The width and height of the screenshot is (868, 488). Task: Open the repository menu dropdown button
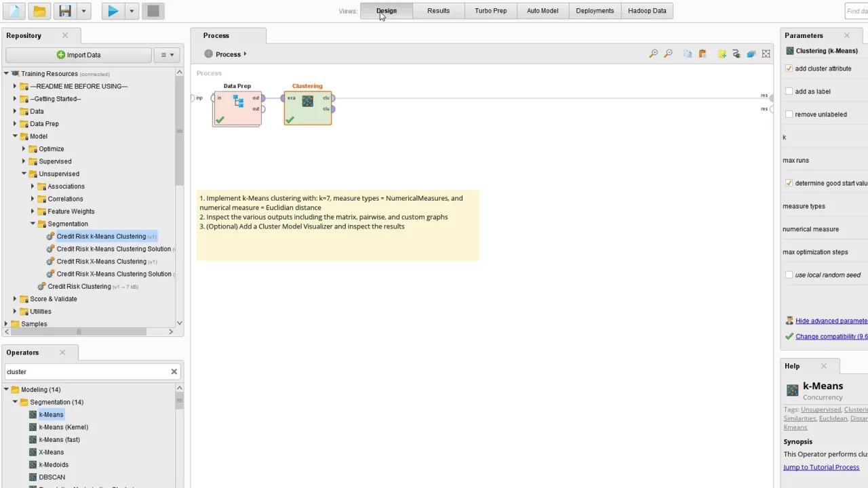tap(167, 55)
